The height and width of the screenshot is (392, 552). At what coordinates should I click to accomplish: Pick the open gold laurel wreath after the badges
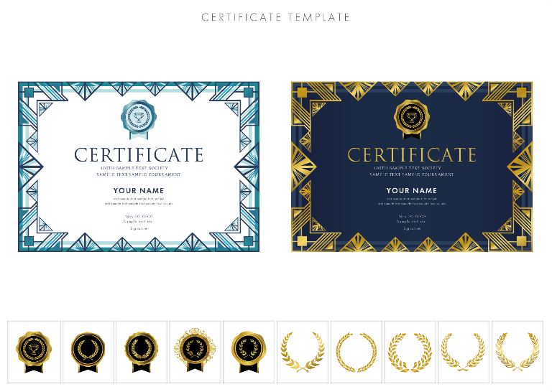pos(303,352)
